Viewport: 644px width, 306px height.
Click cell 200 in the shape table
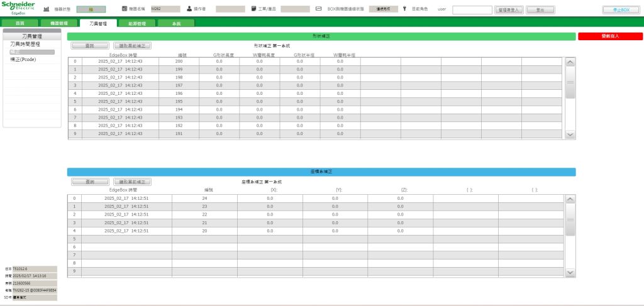click(179, 61)
